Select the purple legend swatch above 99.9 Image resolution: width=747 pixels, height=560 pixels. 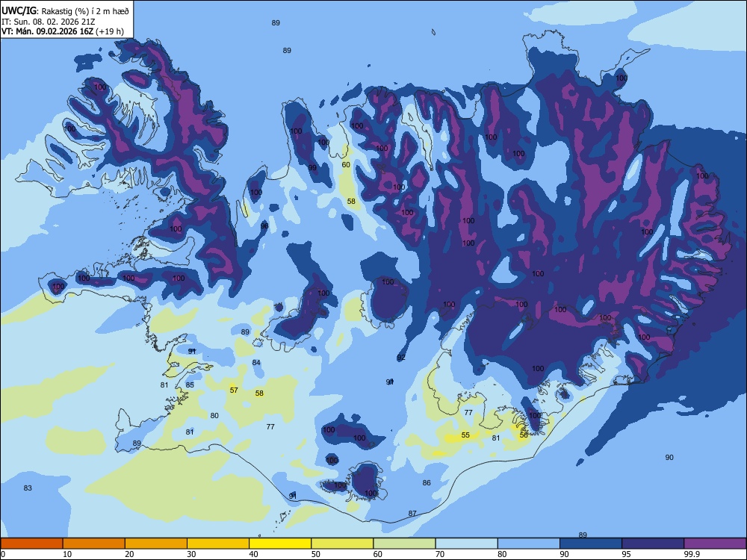pyautogui.click(x=715, y=544)
